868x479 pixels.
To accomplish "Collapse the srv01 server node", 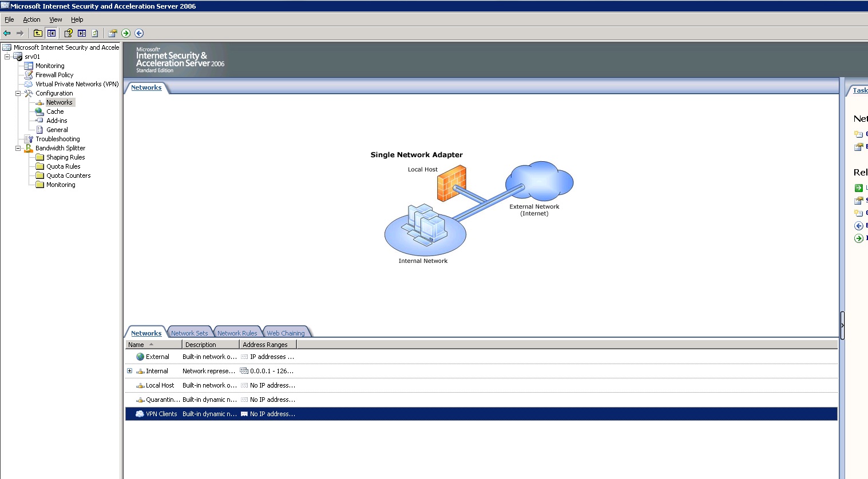I will [7, 57].
